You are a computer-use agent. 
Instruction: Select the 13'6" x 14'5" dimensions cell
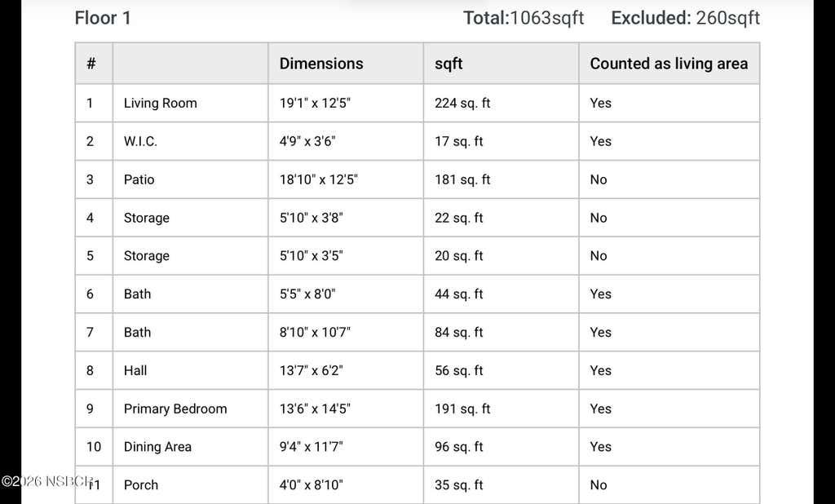(315, 409)
